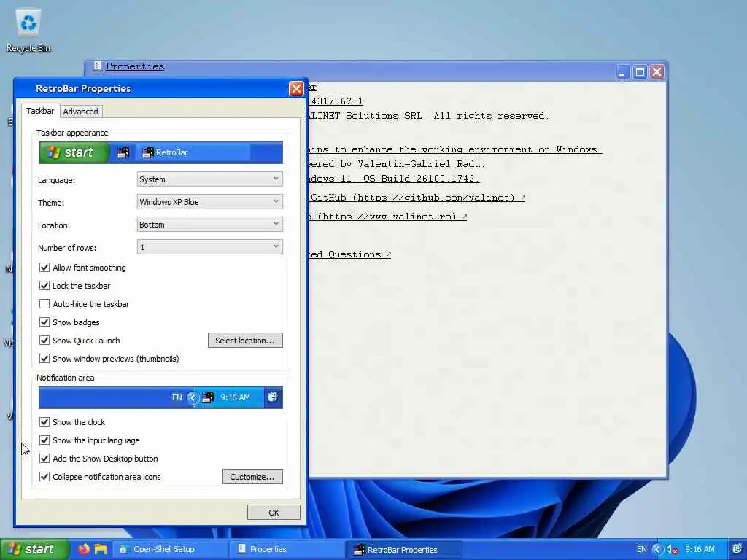Click the Properties window title icon

click(97, 66)
